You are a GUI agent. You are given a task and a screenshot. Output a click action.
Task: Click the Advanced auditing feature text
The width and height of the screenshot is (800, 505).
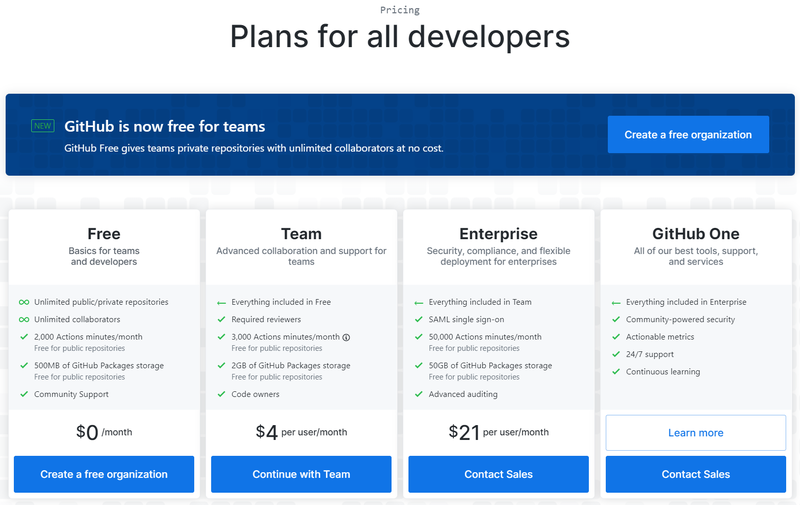coord(463,394)
